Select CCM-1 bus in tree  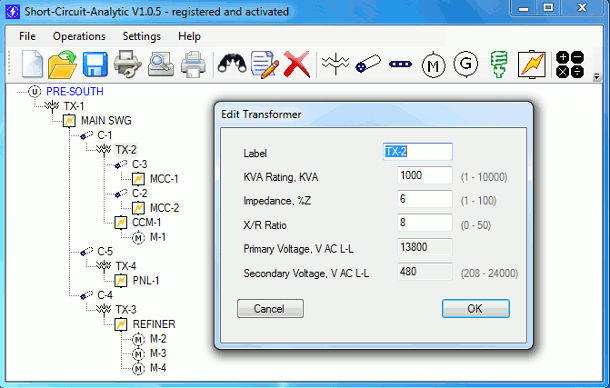tap(147, 222)
